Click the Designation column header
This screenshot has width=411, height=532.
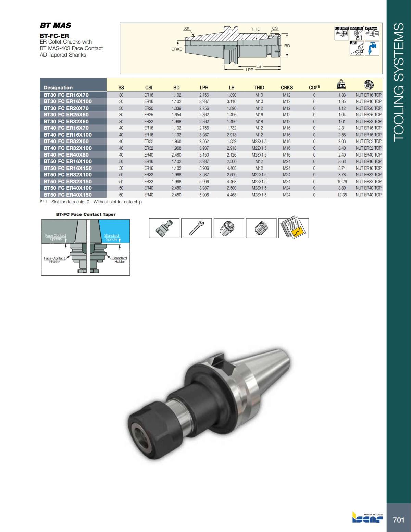(58, 88)
